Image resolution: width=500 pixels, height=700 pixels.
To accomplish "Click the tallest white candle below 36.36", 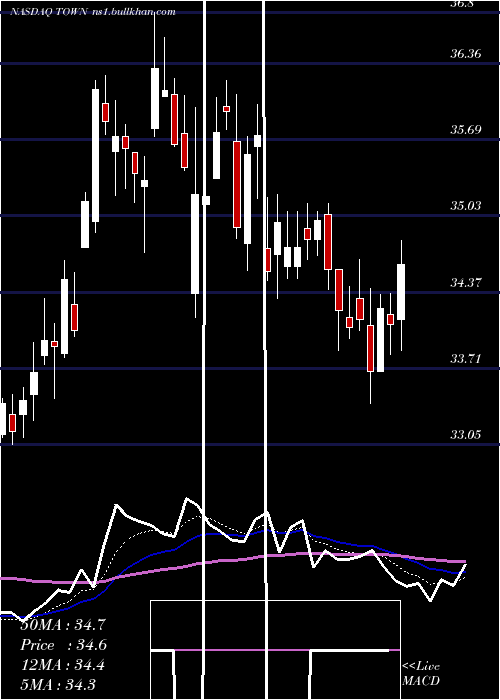I will [96, 155].
